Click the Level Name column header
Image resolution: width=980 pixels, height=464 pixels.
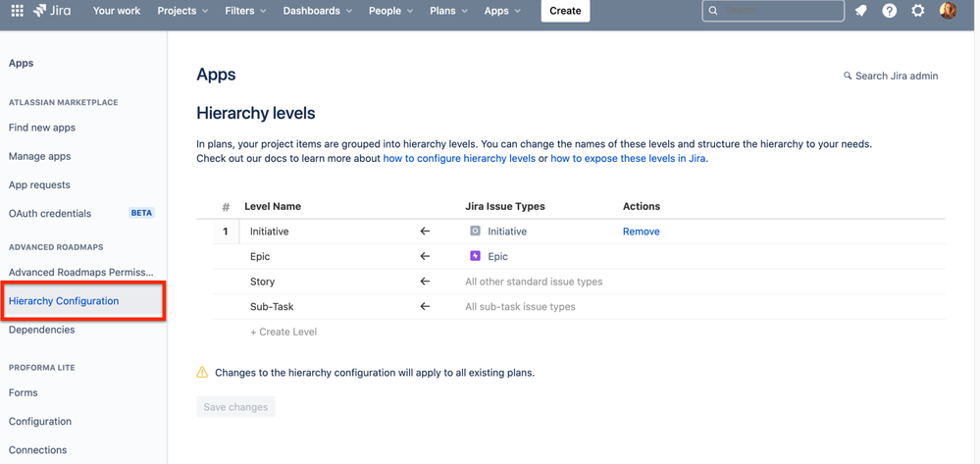(273, 206)
